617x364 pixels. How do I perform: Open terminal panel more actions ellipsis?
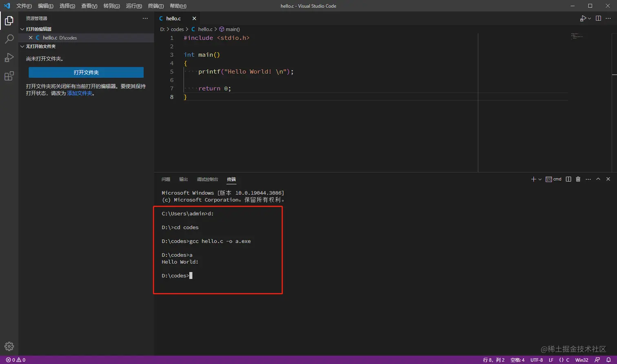(588, 179)
